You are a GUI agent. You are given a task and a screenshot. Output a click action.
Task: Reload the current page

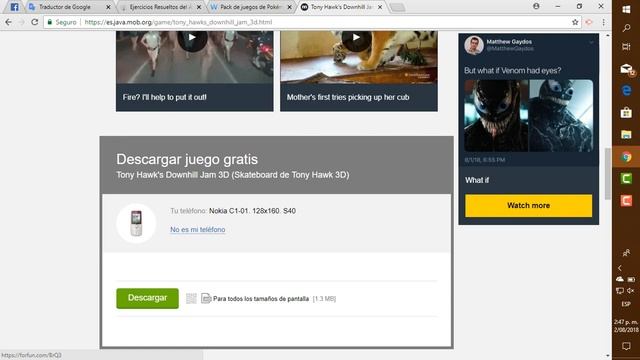(x=35, y=22)
